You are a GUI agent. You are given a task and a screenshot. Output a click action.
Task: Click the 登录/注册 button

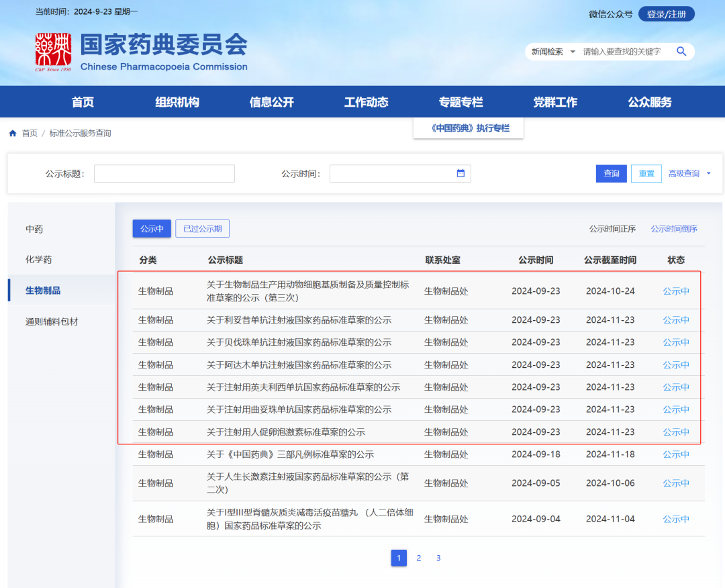(666, 13)
